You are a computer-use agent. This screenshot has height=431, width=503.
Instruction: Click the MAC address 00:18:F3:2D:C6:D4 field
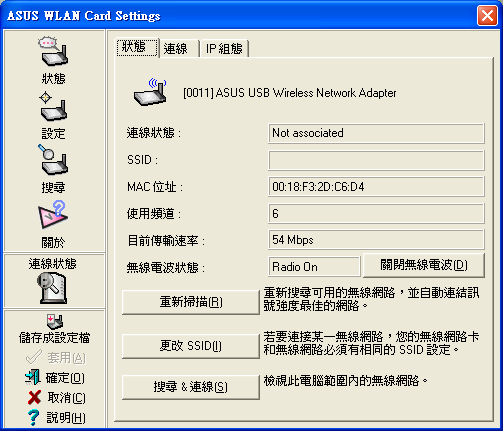click(376, 187)
